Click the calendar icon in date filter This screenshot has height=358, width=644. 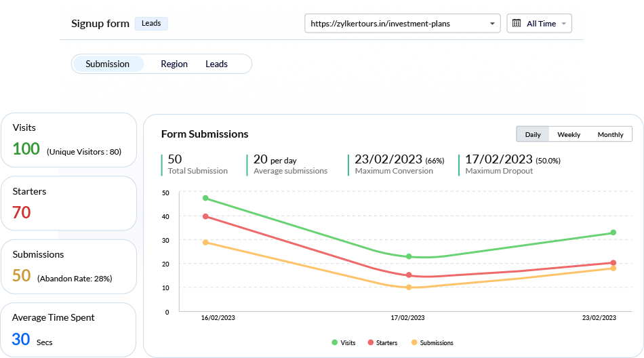tap(517, 24)
